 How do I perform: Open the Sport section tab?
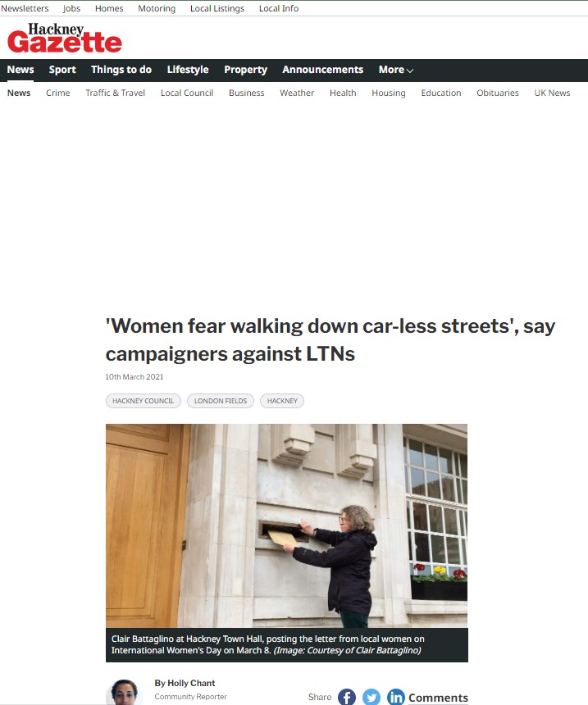tap(62, 70)
